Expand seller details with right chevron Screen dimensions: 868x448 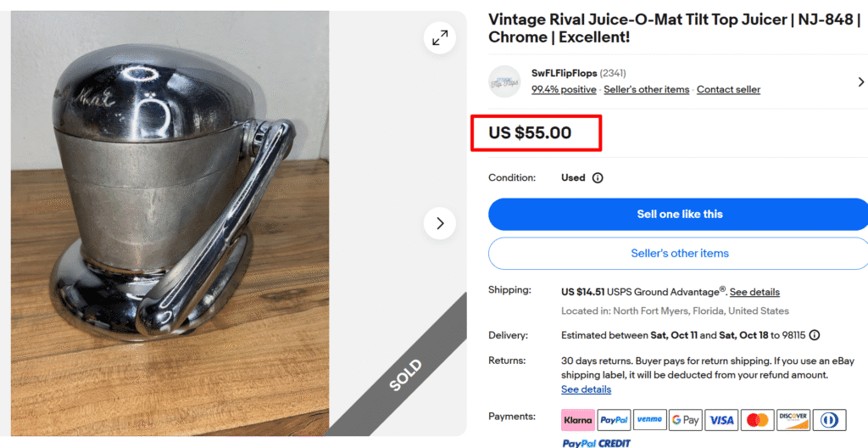click(861, 81)
